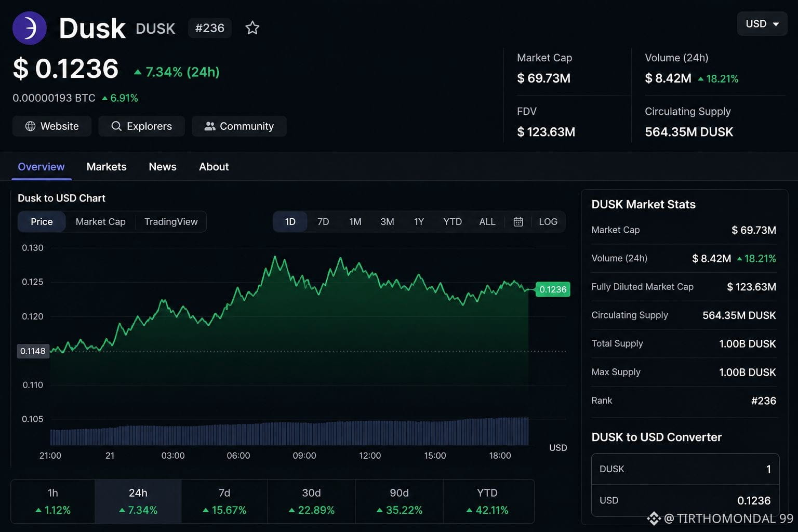This screenshot has width=798, height=532.
Task: Expand the Explorers list
Action: (142, 126)
